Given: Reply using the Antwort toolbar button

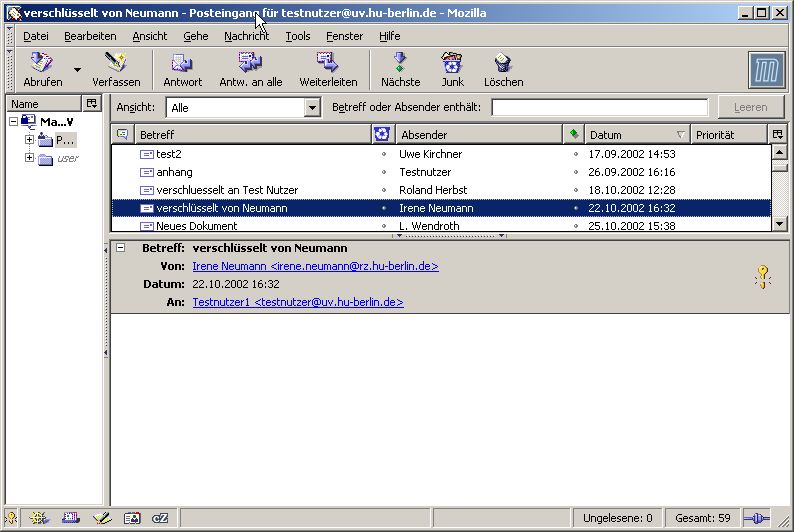Looking at the screenshot, I should point(182,69).
